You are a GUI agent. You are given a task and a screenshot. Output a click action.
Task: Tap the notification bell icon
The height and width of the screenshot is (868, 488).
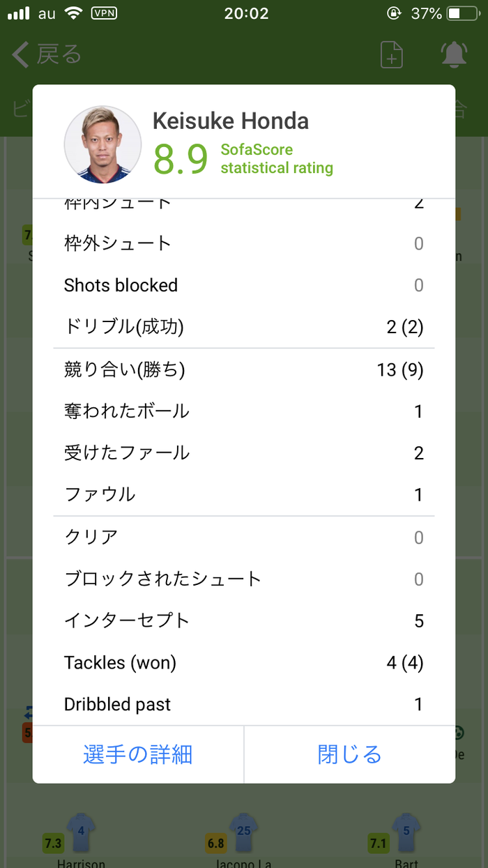[x=454, y=54]
